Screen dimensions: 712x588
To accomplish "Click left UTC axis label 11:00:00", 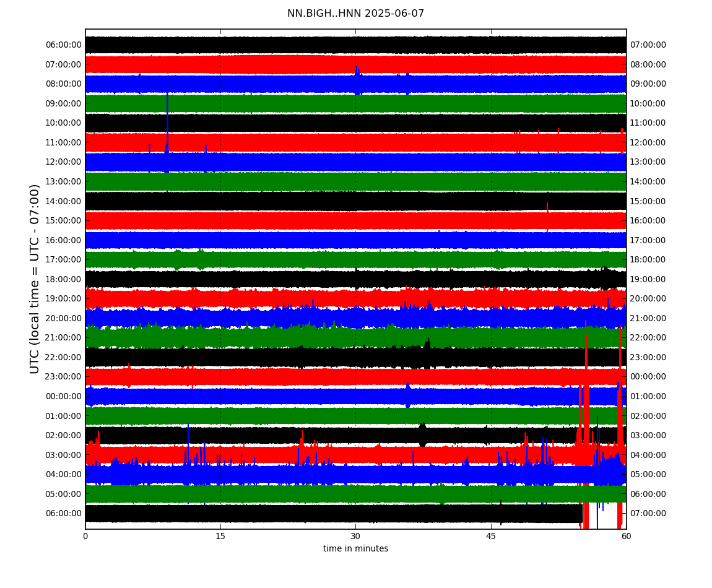I will [64, 142].
